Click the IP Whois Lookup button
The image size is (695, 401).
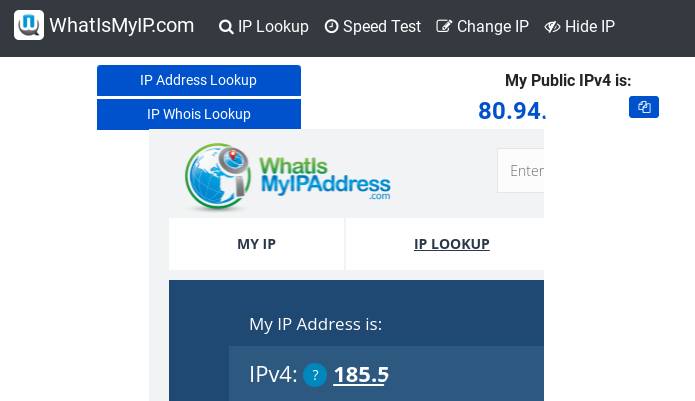point(199,114)
